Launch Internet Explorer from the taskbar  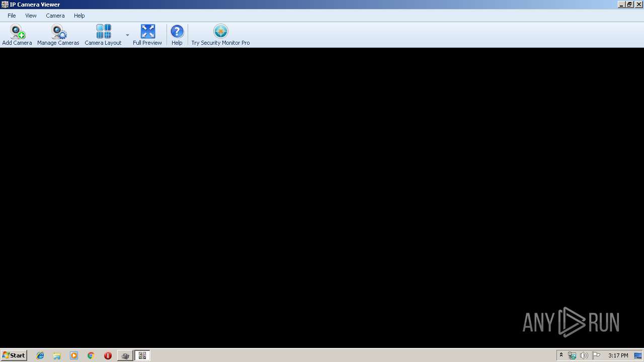point(40,355)
